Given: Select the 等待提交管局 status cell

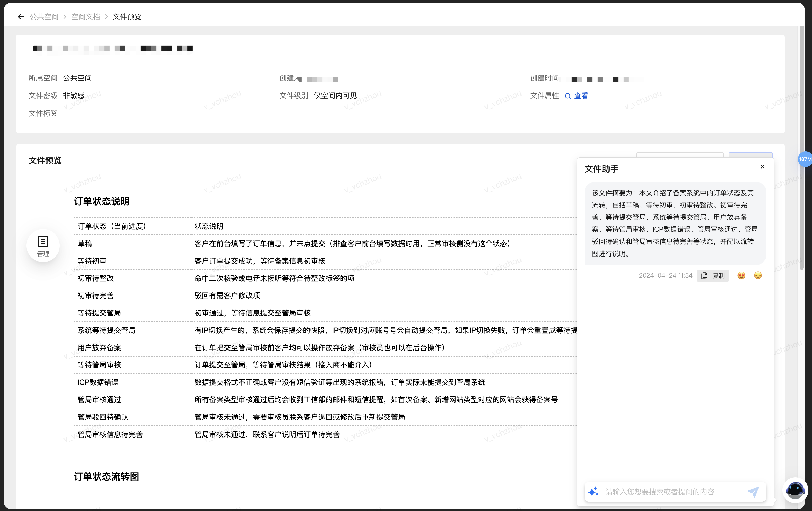Looking at the screenshot, I should pyautogui.click(x=132, y=313).
